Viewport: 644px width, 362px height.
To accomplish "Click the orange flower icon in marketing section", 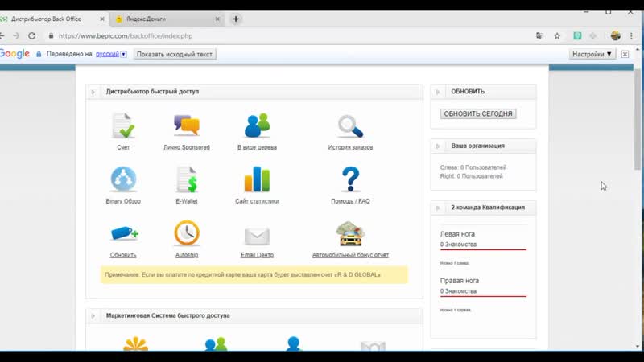I will pyautogui.click(x=135, y=344).
